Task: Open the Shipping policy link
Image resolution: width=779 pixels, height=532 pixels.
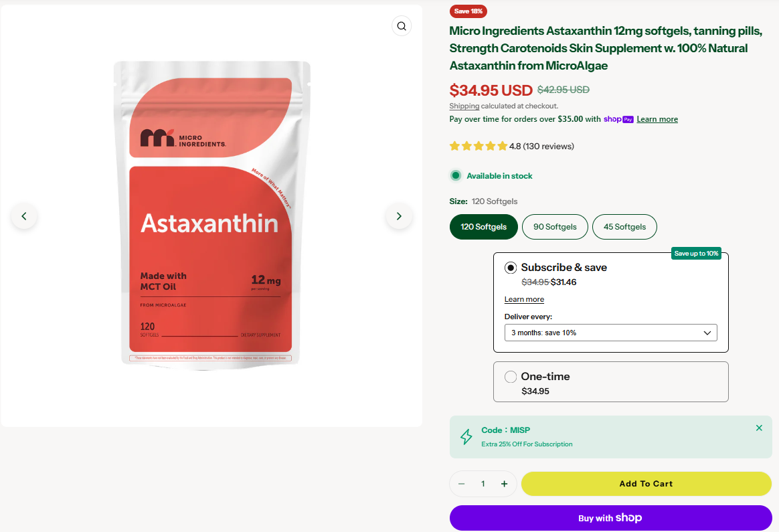Action: (464, 106)
